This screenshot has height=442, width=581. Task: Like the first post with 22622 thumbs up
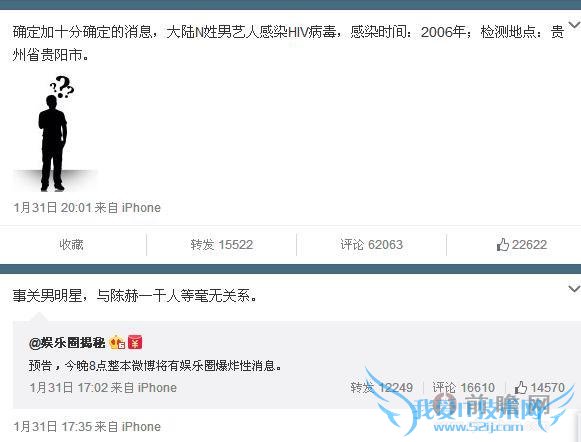click(x=521, y=245)
